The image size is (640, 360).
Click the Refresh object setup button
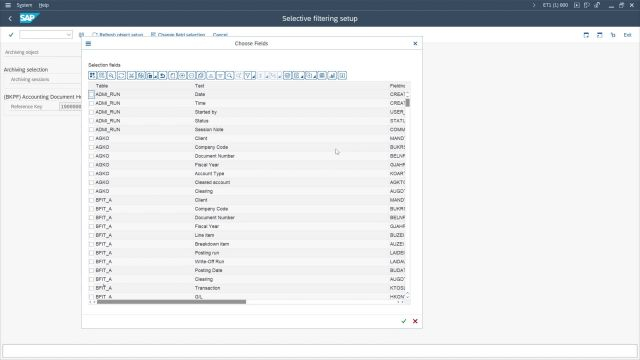click(118, 35)
